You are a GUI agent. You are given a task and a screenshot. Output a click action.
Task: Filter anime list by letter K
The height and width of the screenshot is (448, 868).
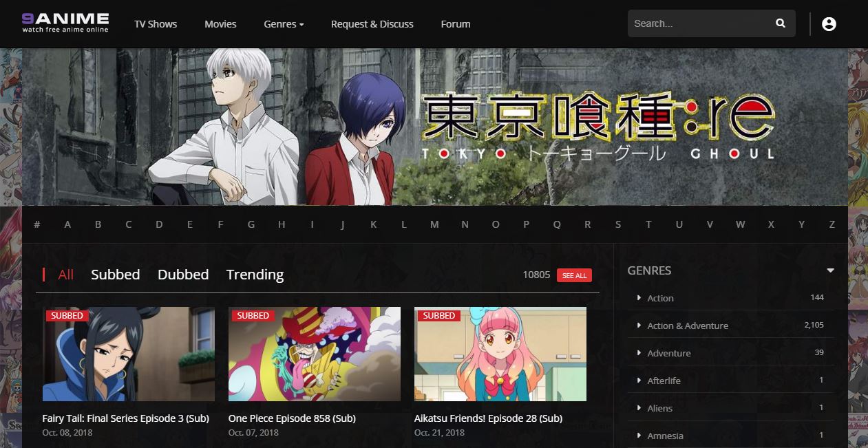coord(373,224)
